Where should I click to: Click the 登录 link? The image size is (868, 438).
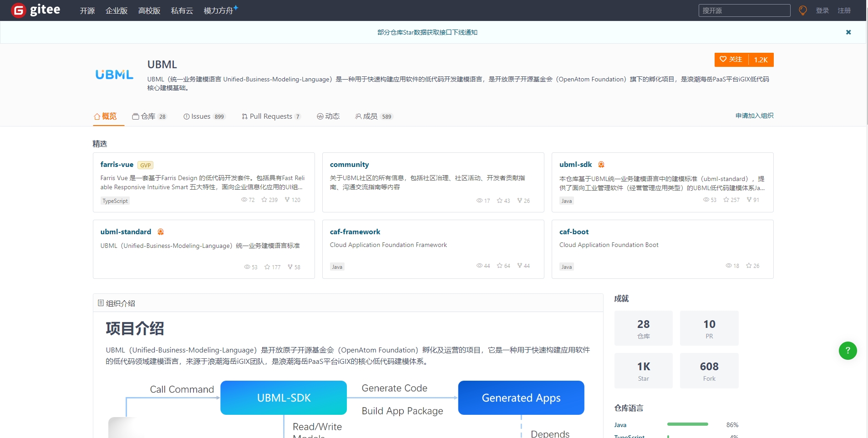(822, 10)
